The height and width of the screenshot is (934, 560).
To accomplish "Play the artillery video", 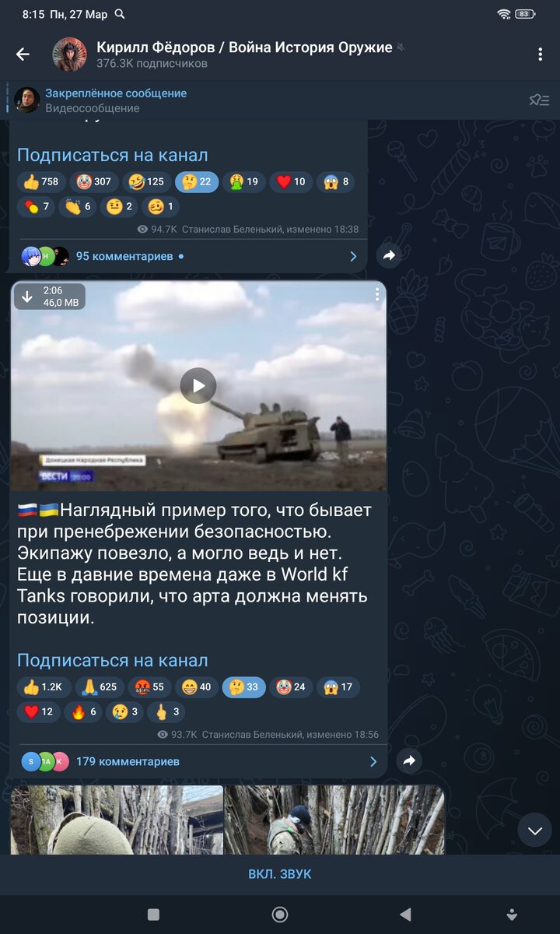I will tap(198, 385).
